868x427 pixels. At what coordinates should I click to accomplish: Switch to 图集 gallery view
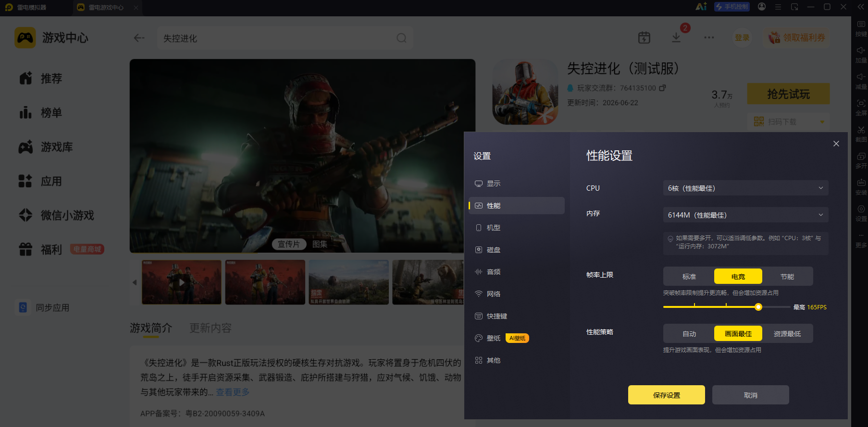pyautogui.click(x=320, y=244)
